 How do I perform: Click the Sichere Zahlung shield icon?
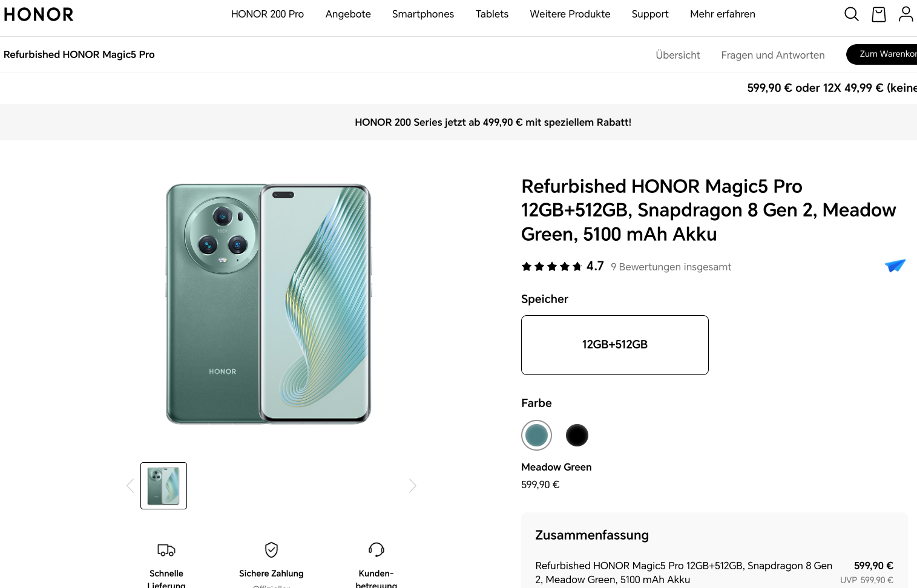(x=271, y=549)
